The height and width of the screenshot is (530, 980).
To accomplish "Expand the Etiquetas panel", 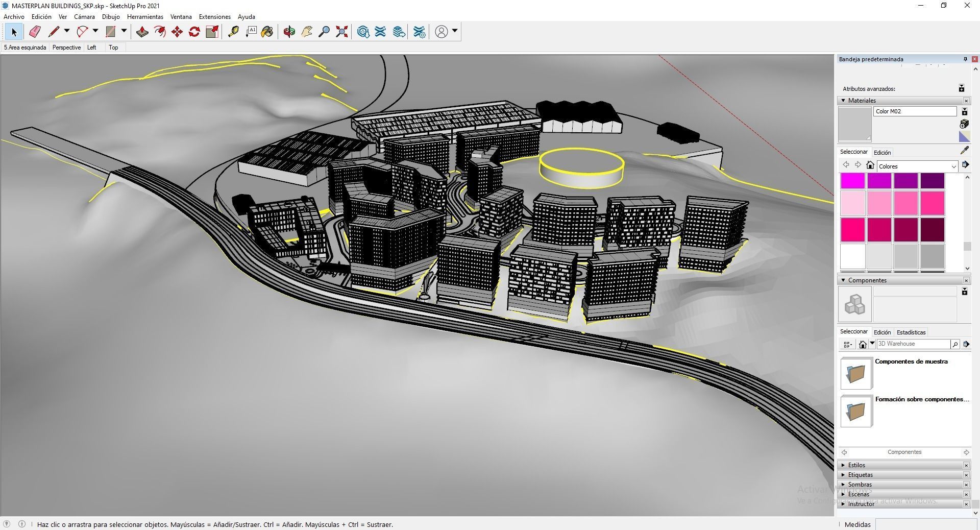I will click(x=843, y=475).
